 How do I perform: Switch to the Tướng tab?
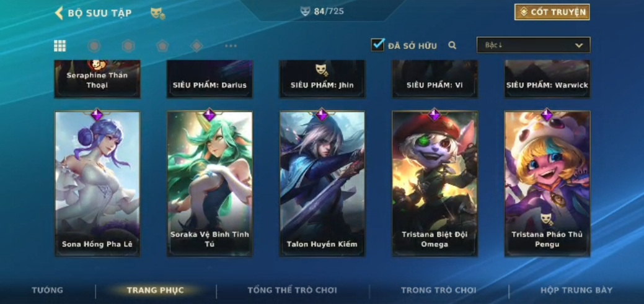[48, 290]
